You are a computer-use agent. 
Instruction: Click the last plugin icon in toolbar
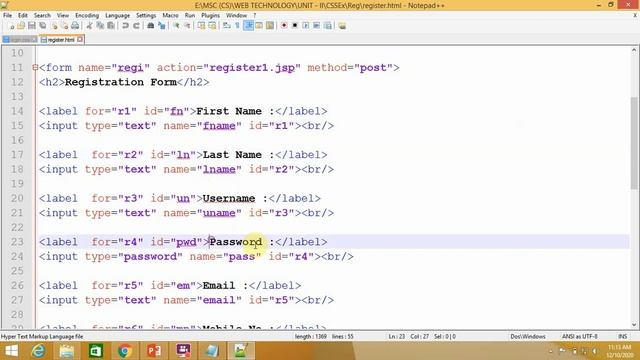coord(342,26)
